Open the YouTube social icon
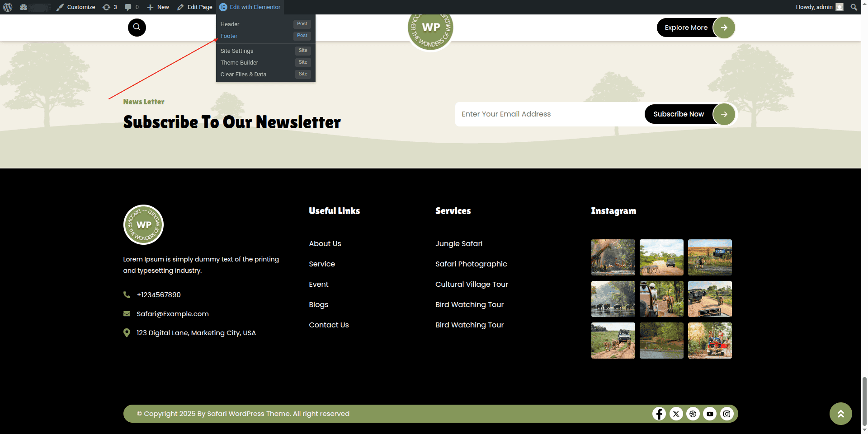Screen dimensions: 868x434 [710, 414]
